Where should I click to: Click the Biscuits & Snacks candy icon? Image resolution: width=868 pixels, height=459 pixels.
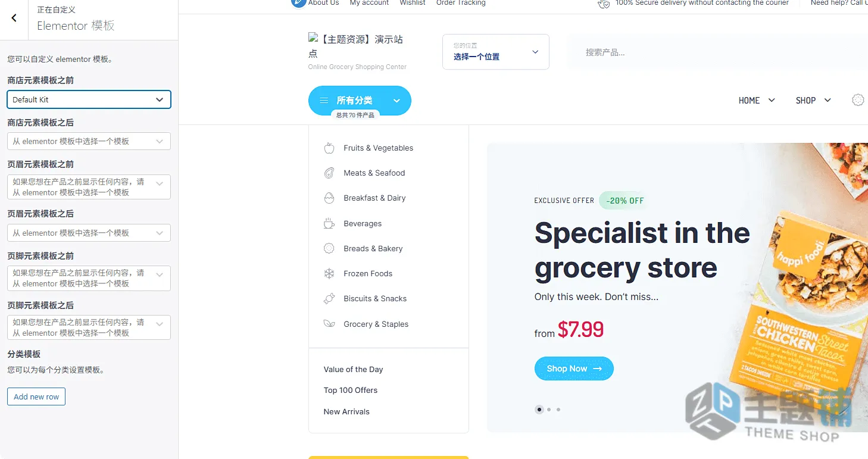(x=329, y=299)
